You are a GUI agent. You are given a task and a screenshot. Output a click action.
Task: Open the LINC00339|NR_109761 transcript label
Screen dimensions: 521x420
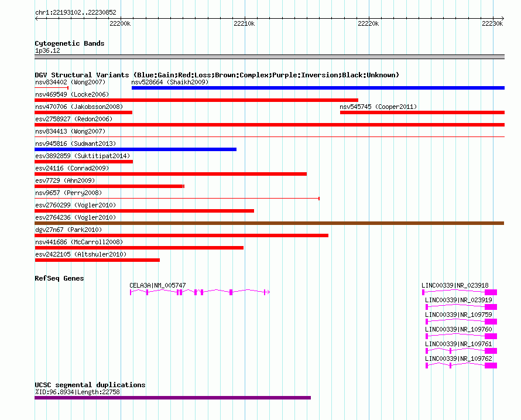[458, 344]
